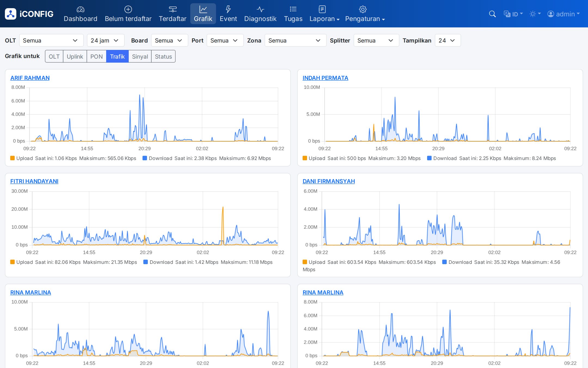This screenshot has height=368, width=588.
Task: Open the Tugas list icon
Action: click(293, 9)
